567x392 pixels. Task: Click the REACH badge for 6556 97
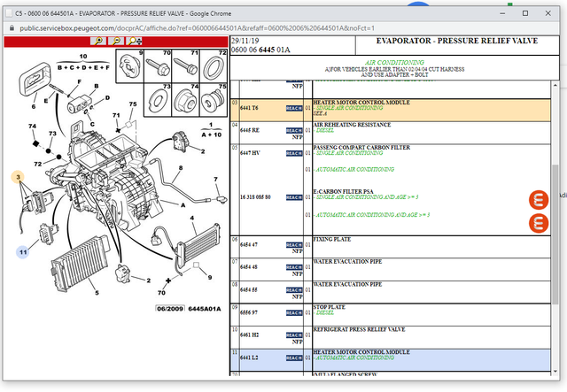294,313
